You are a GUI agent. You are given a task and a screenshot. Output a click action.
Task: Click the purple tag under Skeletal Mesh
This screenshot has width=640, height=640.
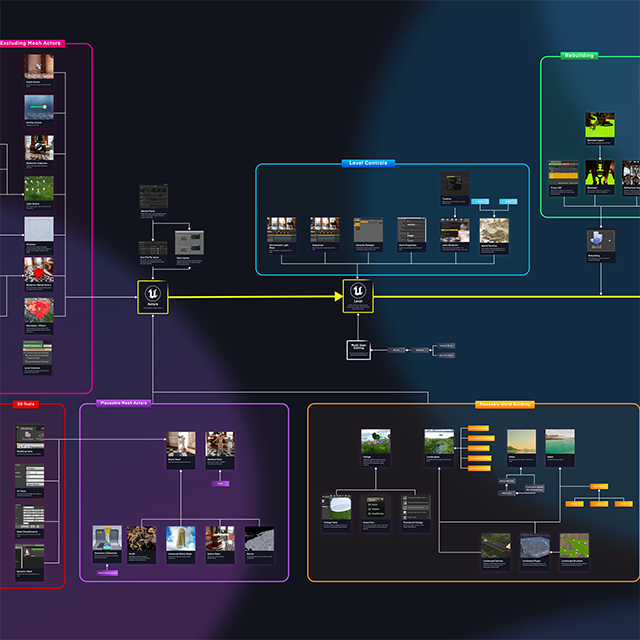(220, 483)
